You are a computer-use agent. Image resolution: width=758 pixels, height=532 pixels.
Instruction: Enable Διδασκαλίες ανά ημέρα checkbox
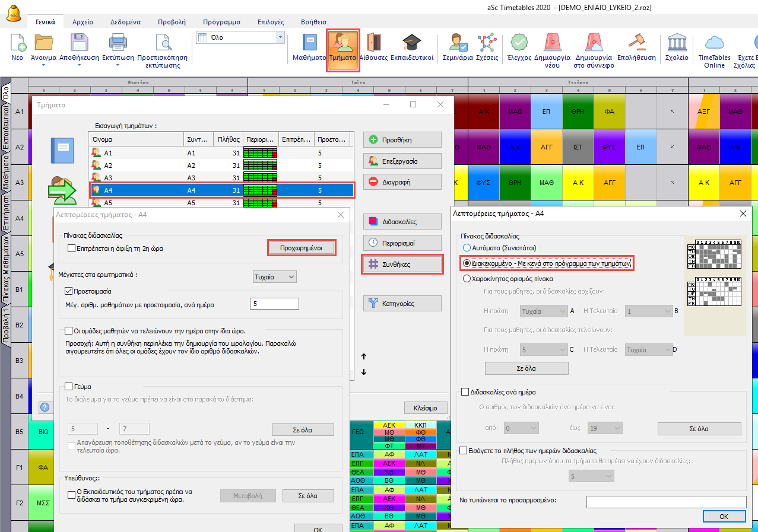point(465,392)
